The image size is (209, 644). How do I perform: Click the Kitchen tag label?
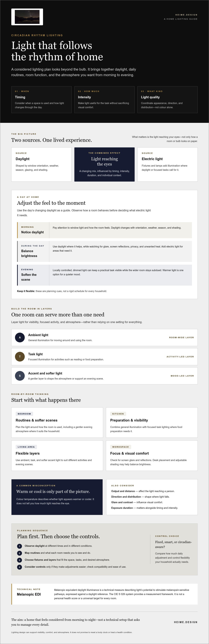pos(118,414)
